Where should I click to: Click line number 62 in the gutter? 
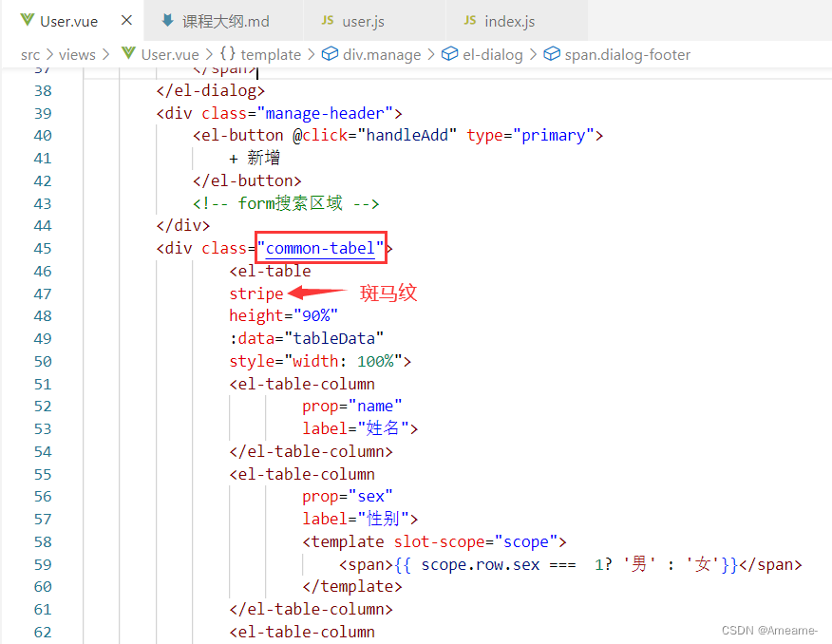(43, 632)
